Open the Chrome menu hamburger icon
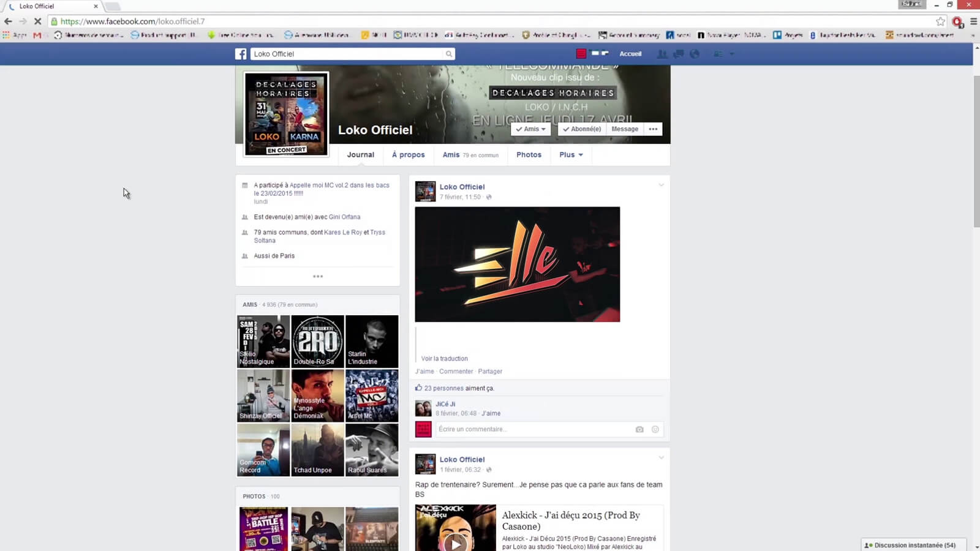The width and height of the screenshot is (980, 551). coord(973,21)
